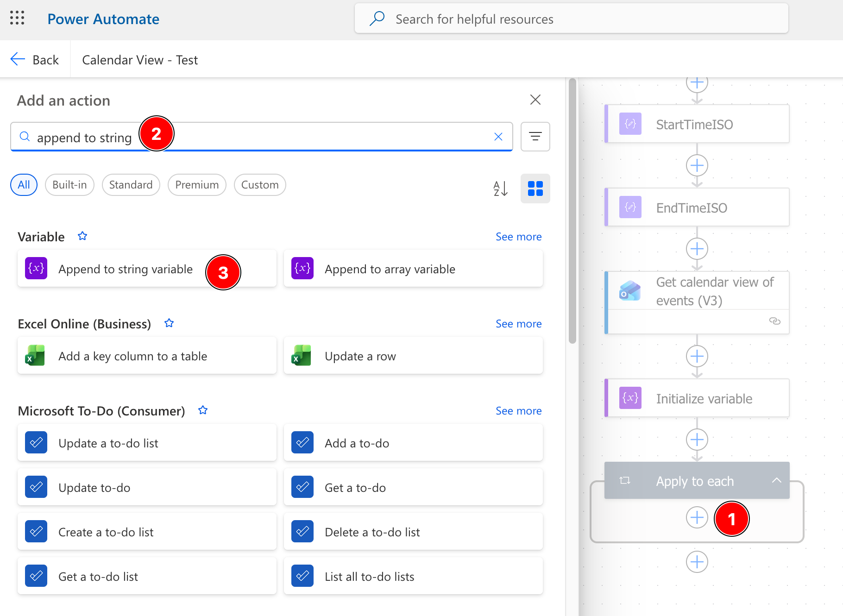See more Variable actions
The height and width of the screenshot is (616, 843).
[x=518, y=237]
